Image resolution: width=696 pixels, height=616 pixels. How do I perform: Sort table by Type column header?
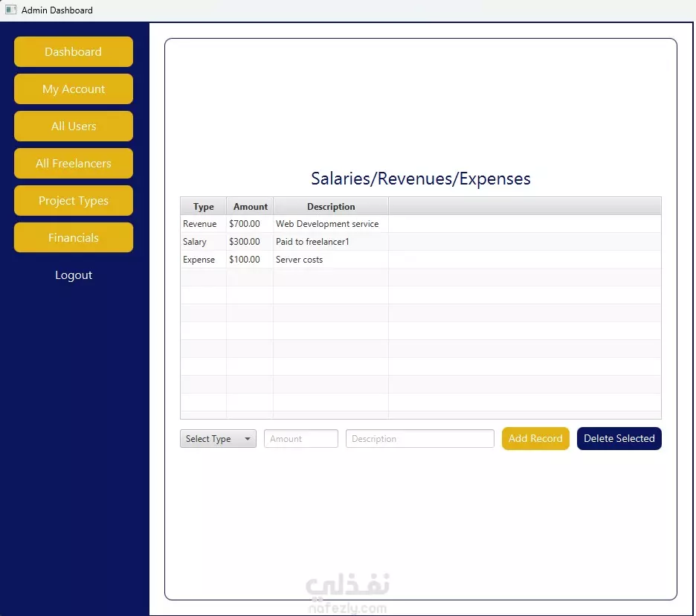(x=203, y=207)
